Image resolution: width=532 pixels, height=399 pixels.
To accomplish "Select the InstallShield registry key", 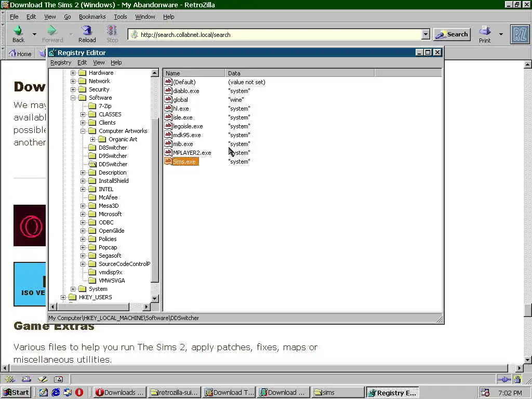I will pos(114,181).
